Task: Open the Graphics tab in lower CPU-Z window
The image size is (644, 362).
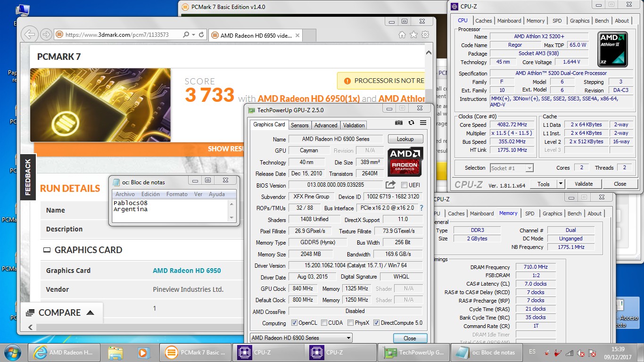Action: [552, 214]
